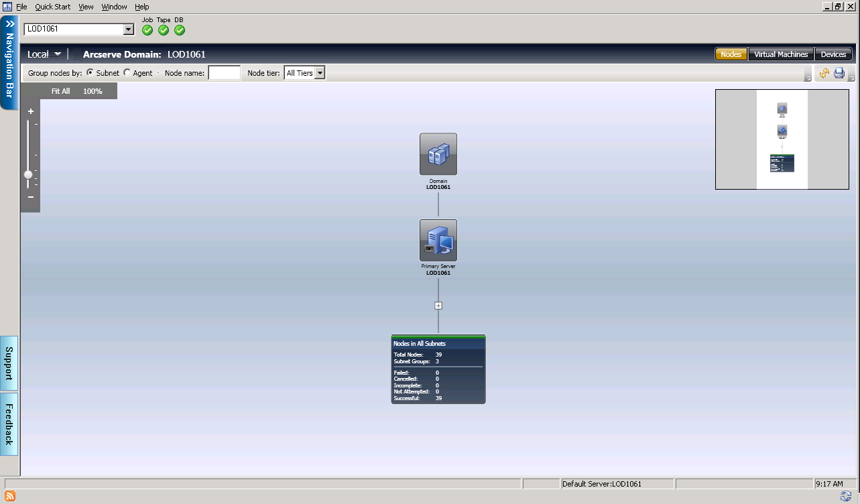Viewport: 860px width, 504px height.
Task: Click the application icon beside File menu
Action: tap(7, 6)
